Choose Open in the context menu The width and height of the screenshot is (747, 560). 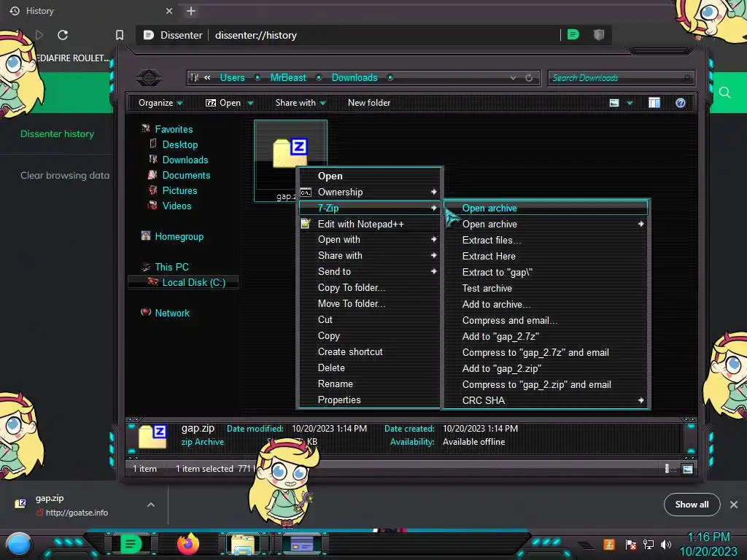tap(368, 176)
